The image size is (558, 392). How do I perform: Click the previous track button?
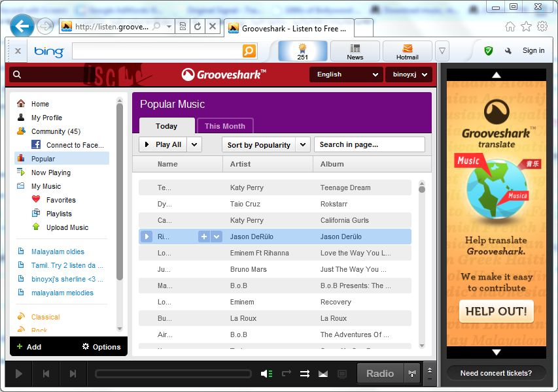click(x=46, y=374)
